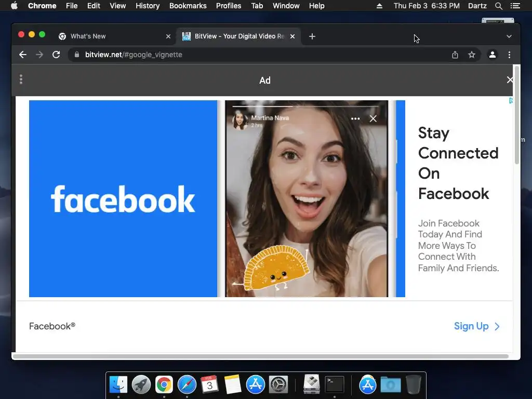The width and height of the screenshot is (532, 399).
Task: Click the vertical page scrollbar
Action: [x=517, y=115]
